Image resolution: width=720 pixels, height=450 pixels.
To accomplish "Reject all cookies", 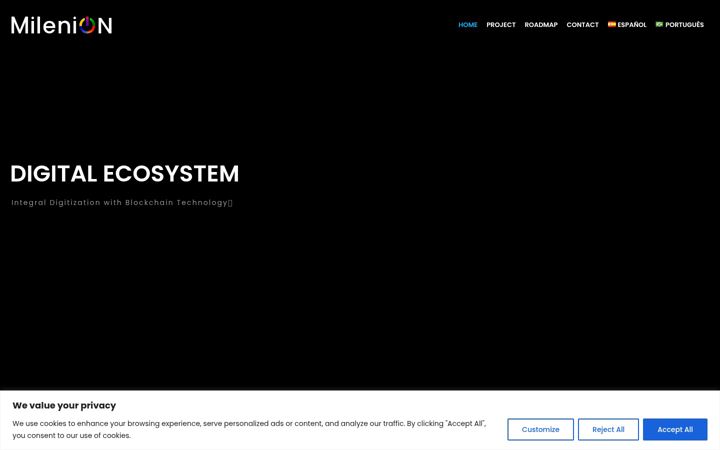I will [608, 429].
